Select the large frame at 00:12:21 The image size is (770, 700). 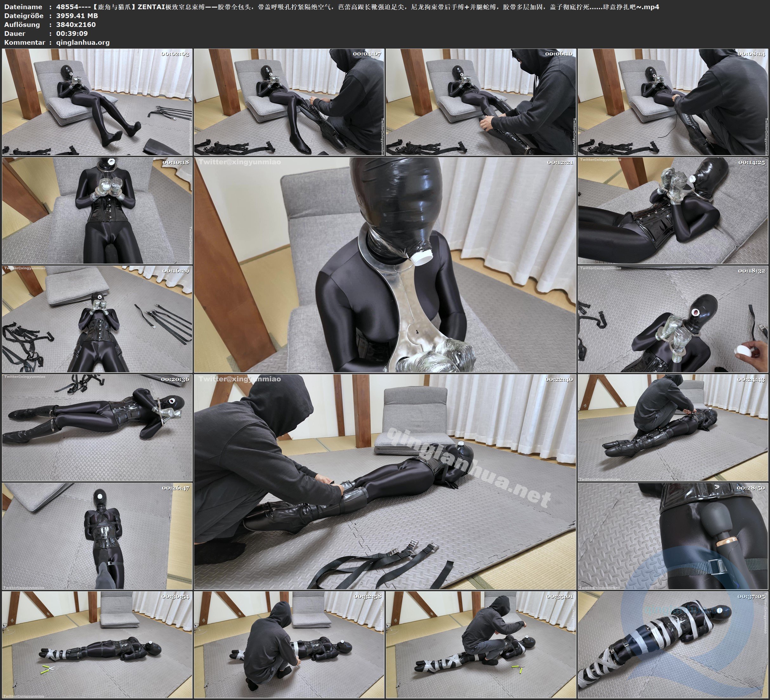[x=385, y=265]
